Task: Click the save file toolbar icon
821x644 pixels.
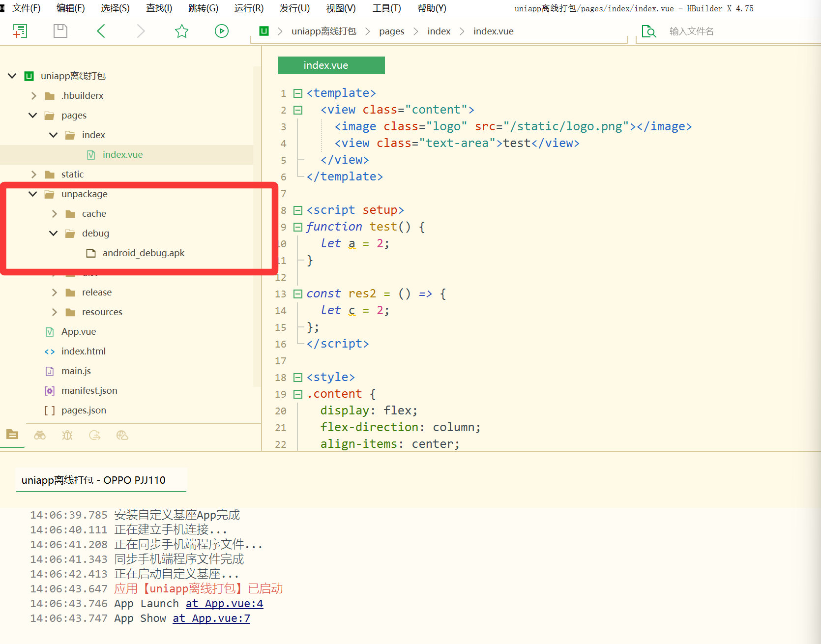Action: click(60, 31)
